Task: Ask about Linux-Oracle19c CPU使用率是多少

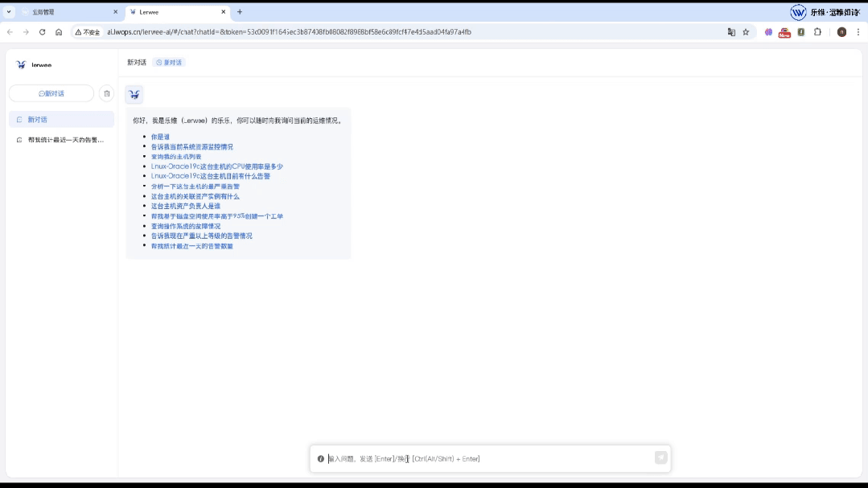Action: [216, 166]
